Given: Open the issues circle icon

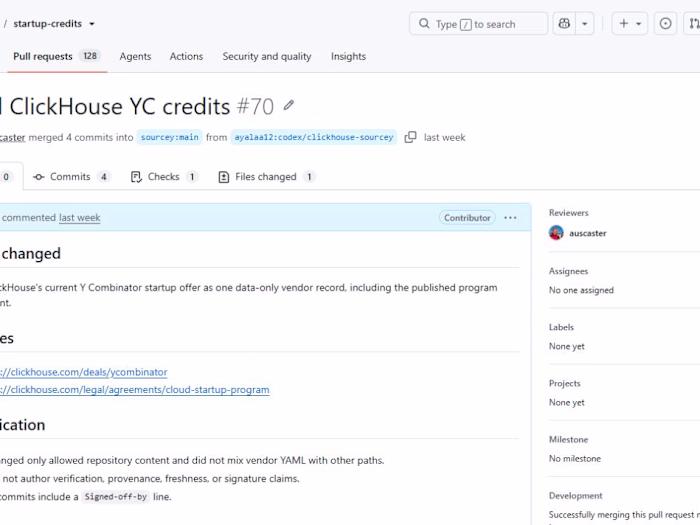Looking at the screenshot, I should tap(665, 24).
